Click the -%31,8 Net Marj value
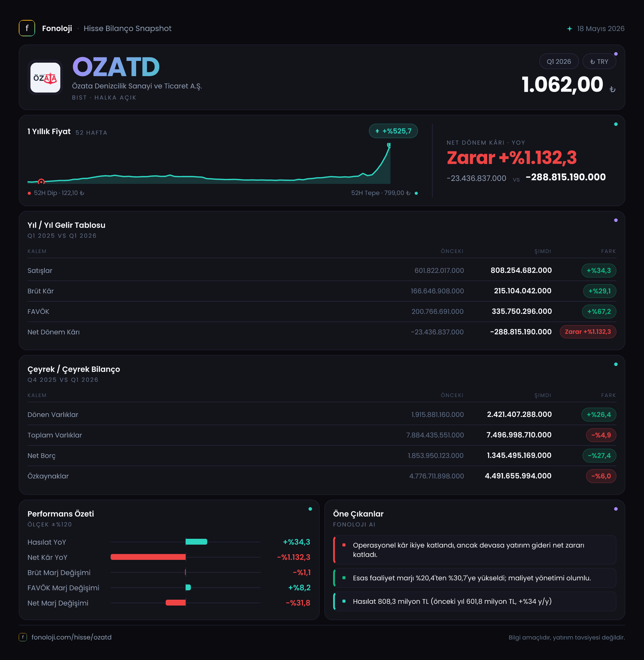644x660 pixels. click(x=298, y=603)
